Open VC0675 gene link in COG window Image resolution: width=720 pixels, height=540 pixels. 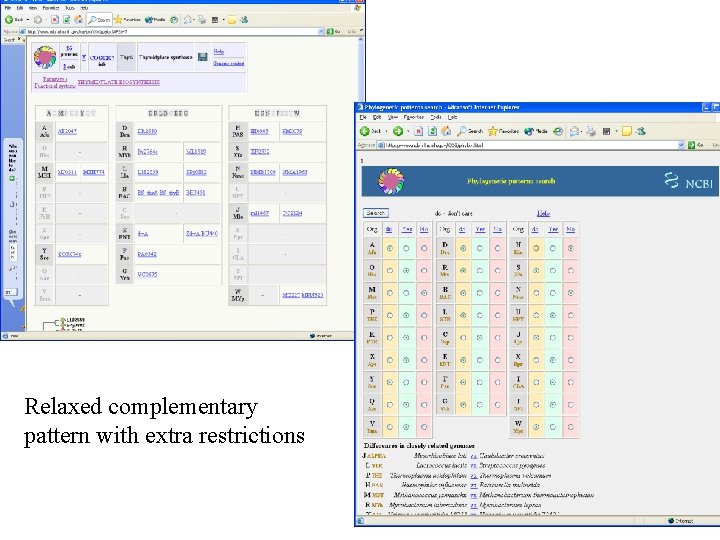tap(147, 275)
